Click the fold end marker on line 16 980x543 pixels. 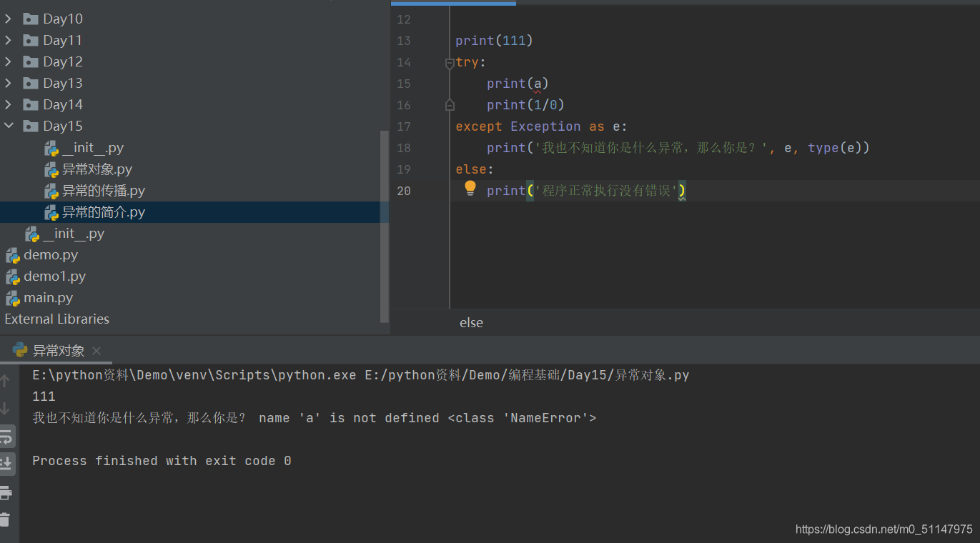(450, 105)
